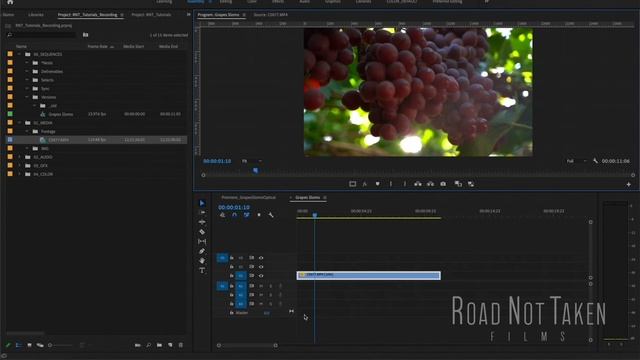640x360 pixels.
Task: Click the Program monitor scrub bar playhead
Action: [256, 171]
